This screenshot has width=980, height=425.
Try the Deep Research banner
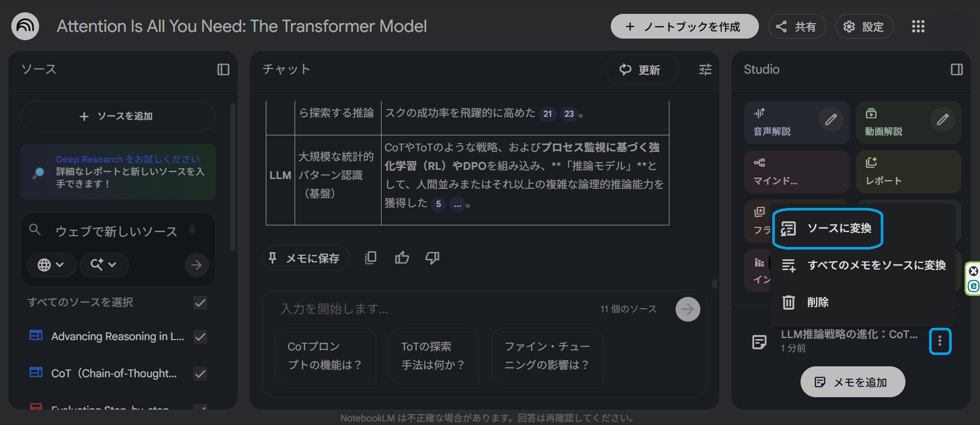pyautogui.click(x=118, y=172)
